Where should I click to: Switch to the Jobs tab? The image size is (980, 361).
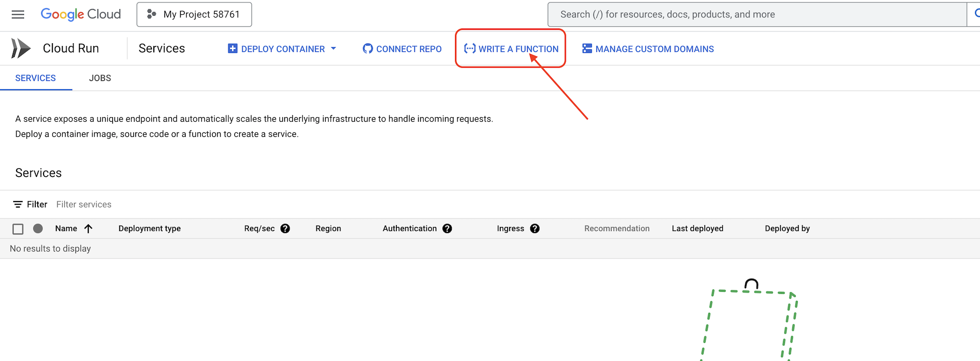pos(100,78)
